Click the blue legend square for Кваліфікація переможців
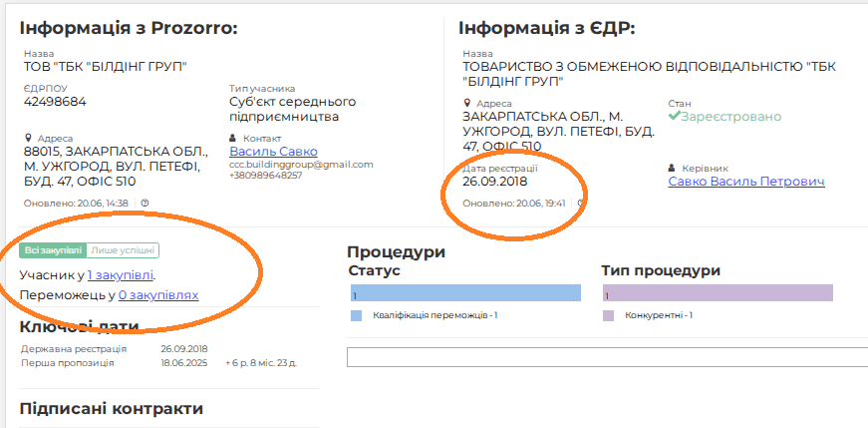 pyautogui.click(x=357, y=315)
